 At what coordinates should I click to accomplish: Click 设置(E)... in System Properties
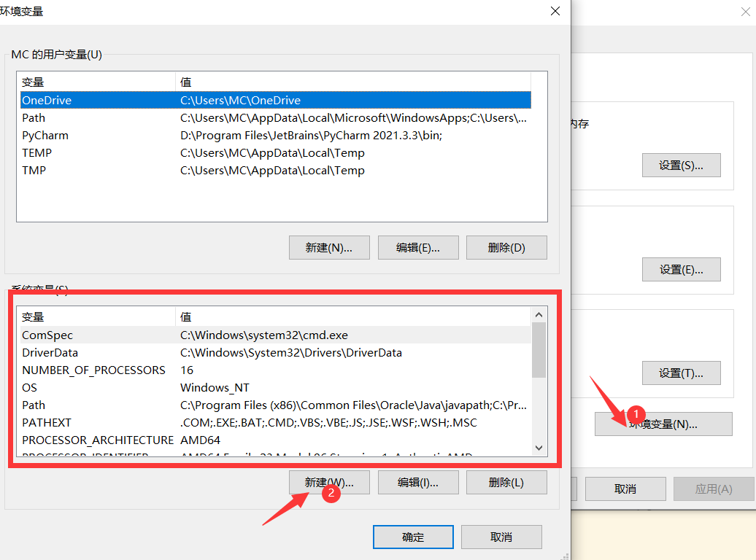[x=682, y=269]
